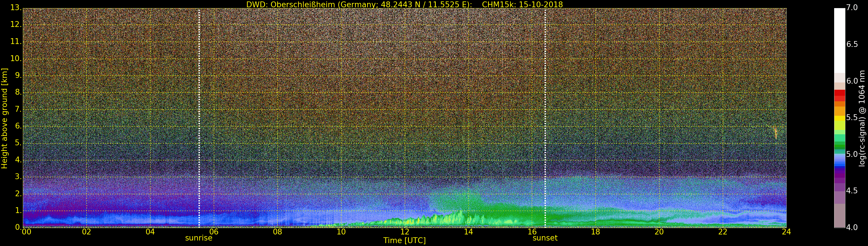
Task: Select the 'sunset' label below the x-axis
Action: (x=545, y=238)
